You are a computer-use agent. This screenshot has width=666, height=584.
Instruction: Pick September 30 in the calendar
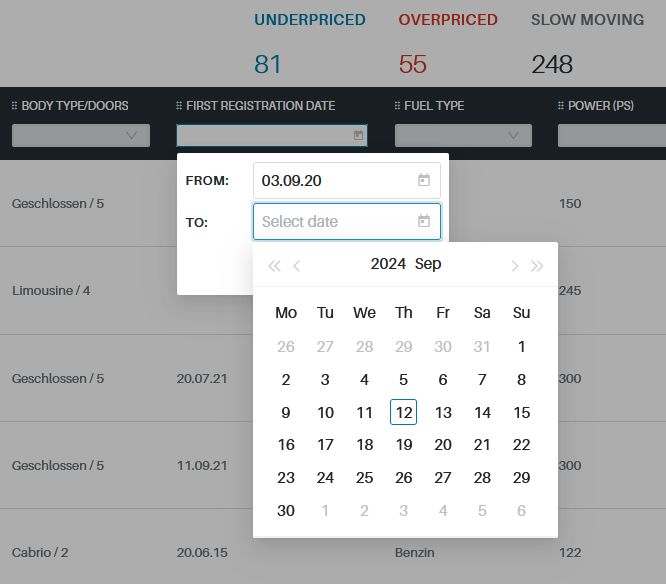pyautogui.click(x=286, y=510)
